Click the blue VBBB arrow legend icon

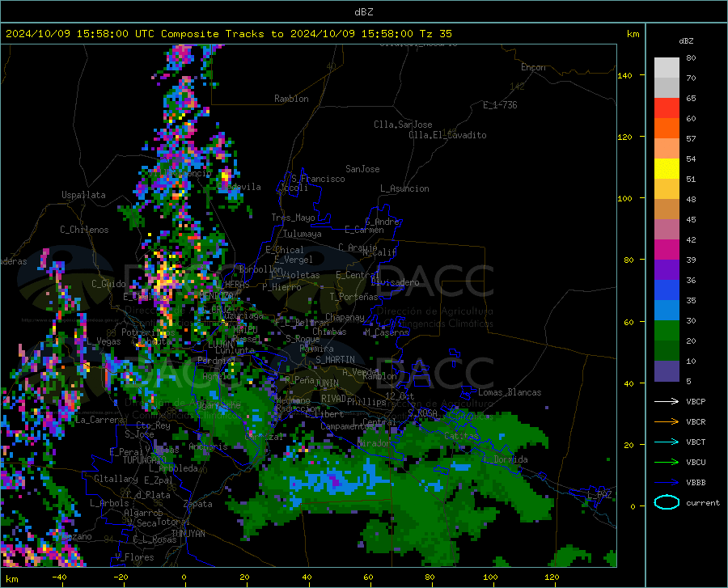pyautogui.click(x=667, y=483)
